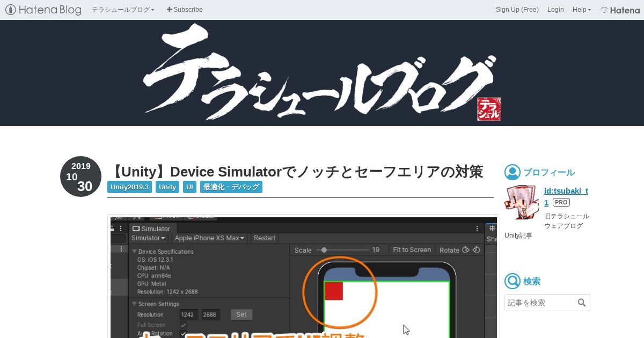Open the 2019-10-30 date archive circle

[80, 177]
